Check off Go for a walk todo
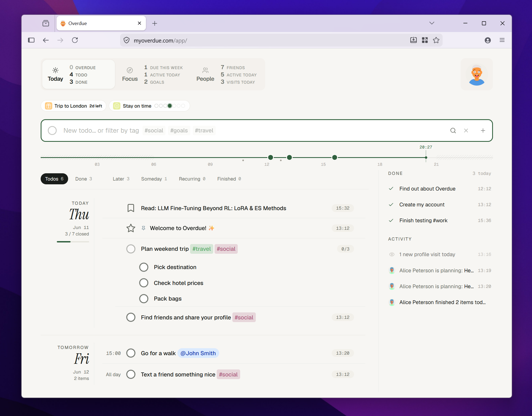 pyautogui.click(x=131, y=353)
